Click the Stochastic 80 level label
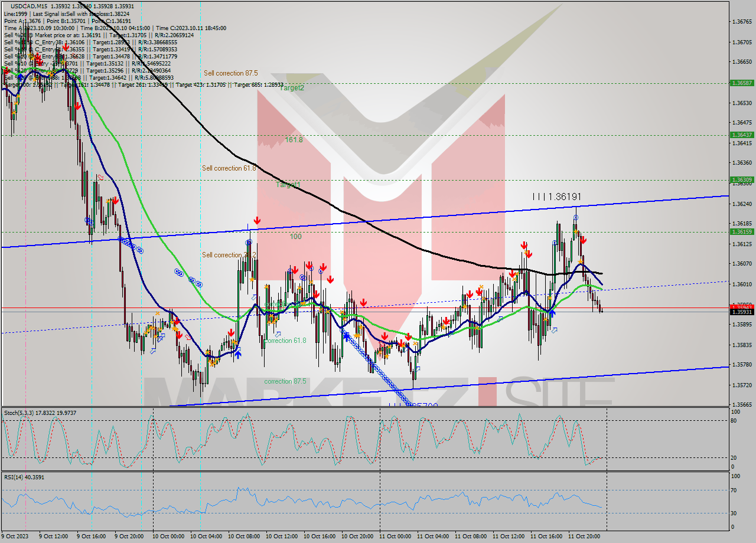Screen dimensions: 756x543 (x=733, y=421)
